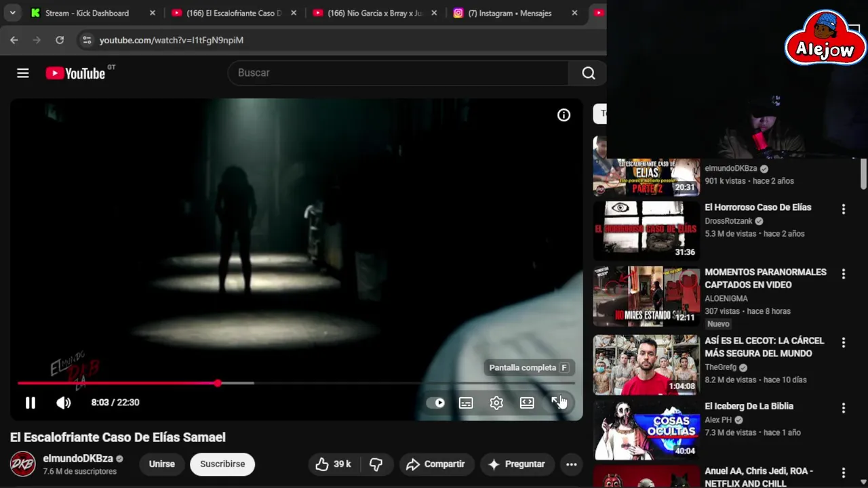Viewport: 868px width, 488px height.
Task: Pause the video playback
Action: [31, 403]
